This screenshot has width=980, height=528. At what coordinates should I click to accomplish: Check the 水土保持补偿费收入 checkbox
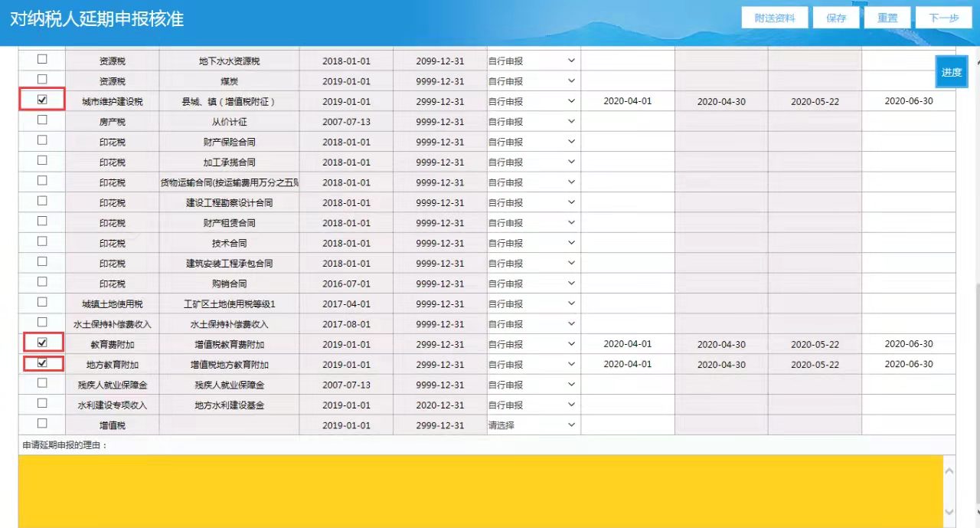click(x=41, y=323)
